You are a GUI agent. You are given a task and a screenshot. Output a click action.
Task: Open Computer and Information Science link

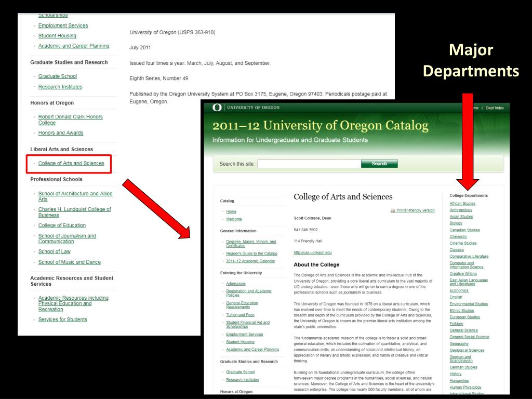[x=467, y=265]
